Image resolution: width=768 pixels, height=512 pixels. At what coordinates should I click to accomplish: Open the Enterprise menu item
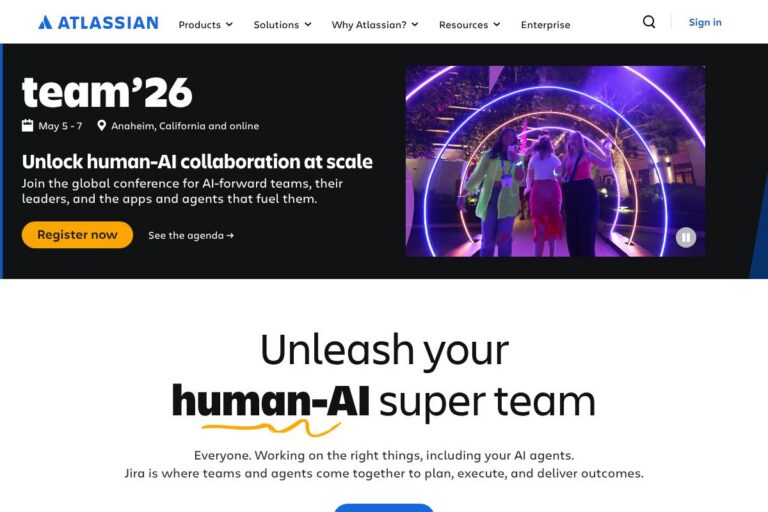pyautogui.click(x=546, y=24)
